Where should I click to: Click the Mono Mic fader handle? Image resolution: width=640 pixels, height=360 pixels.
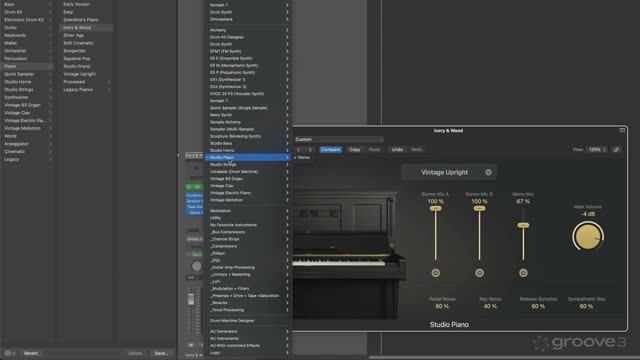coord(523,225)
